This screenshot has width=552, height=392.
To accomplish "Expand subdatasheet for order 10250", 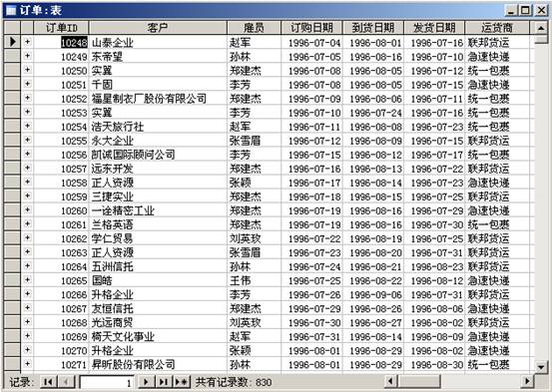I will [x=28, y=70].
